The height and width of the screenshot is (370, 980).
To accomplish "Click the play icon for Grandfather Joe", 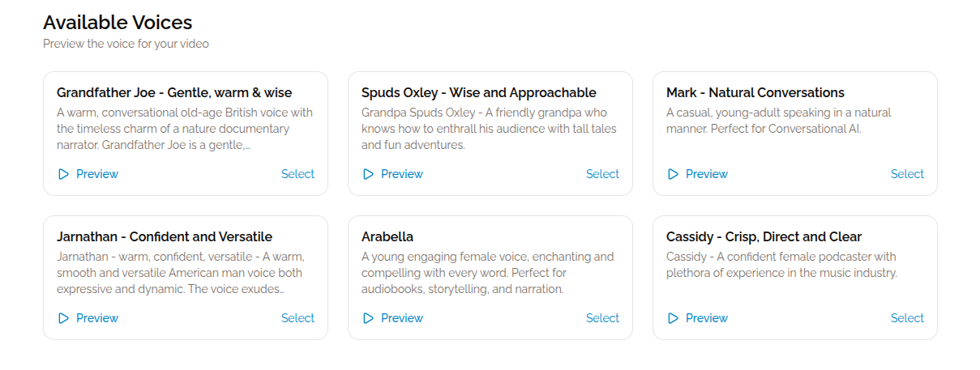I will tap(63, 174).
